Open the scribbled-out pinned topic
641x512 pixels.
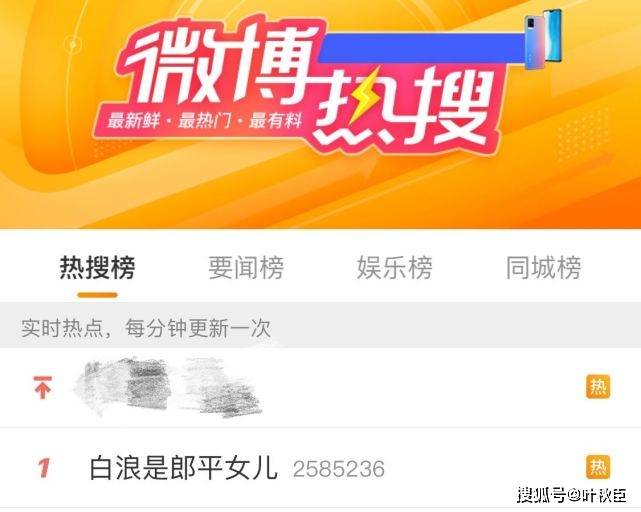point(168,387)
